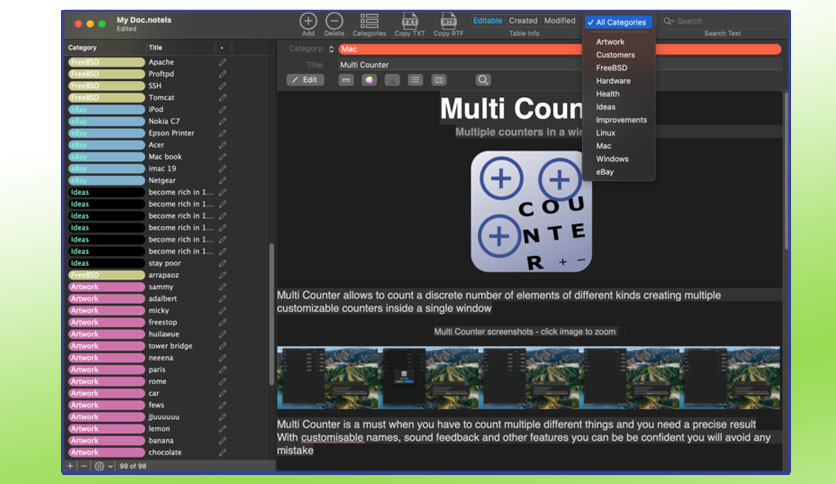Click the magnifier find icon in editor toolbar
The height and width of the screenshot is (484, 836).
pos(483,80)
